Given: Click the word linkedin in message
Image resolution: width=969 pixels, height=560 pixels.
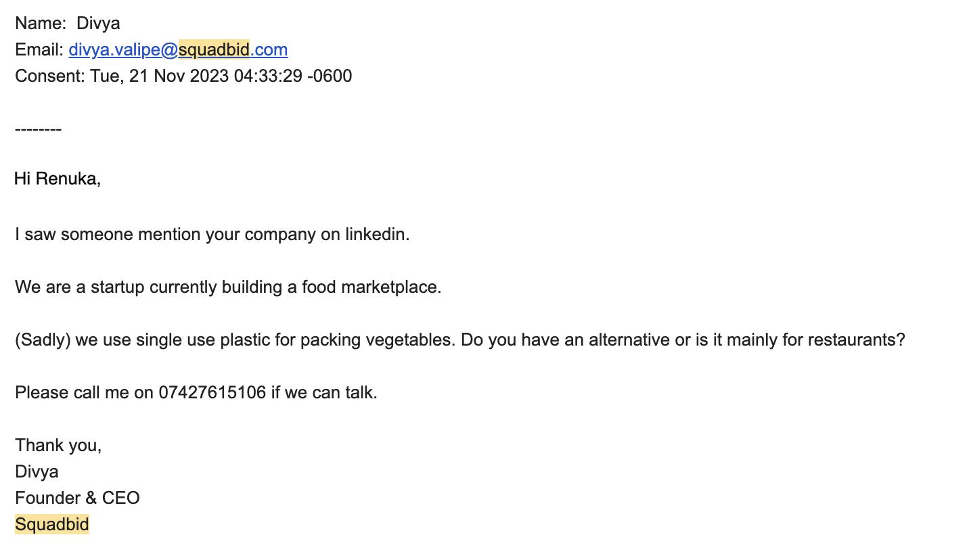Looking at the screenshot, I should coord(377,234).
